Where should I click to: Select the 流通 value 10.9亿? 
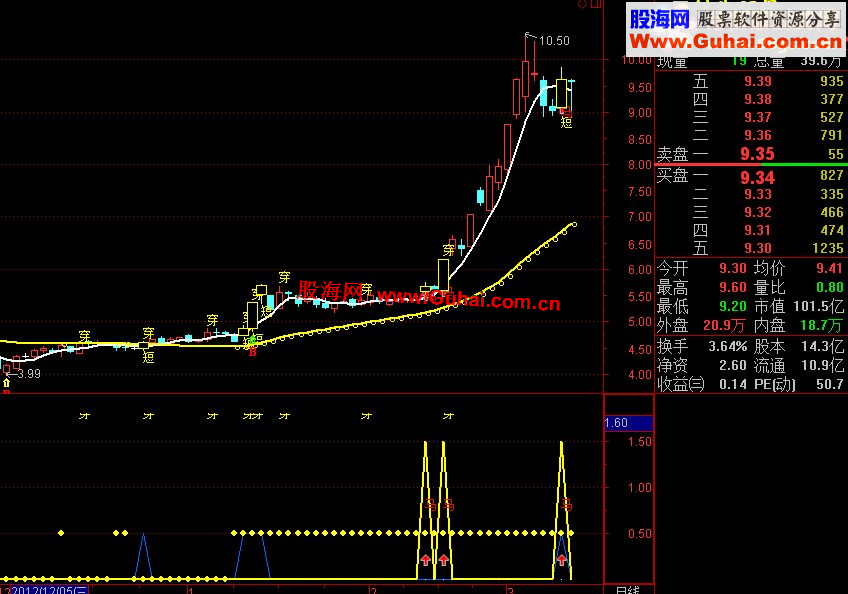click(822, 366)
